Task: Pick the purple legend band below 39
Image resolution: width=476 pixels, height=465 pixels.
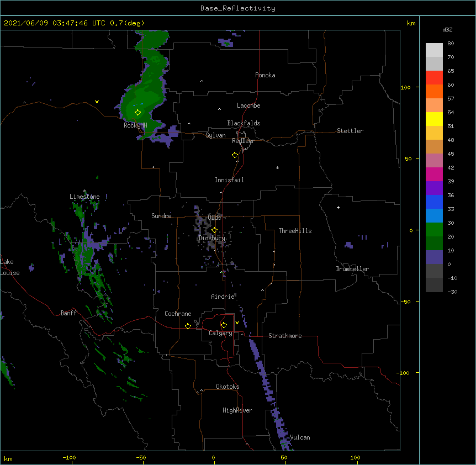Action: (x=434, y=188)
